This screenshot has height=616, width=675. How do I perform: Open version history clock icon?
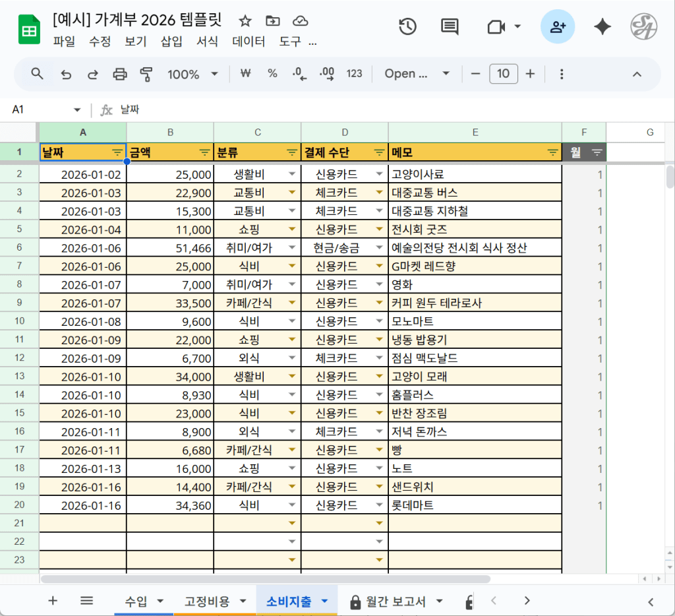(x=407, y=26)
